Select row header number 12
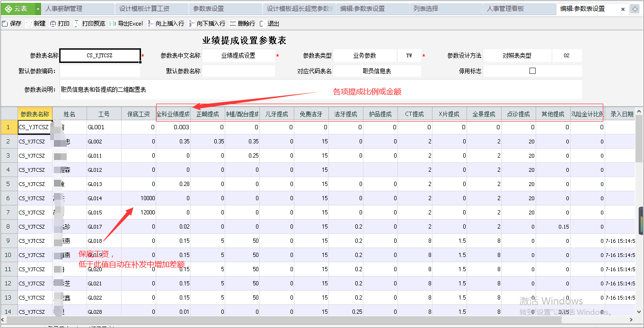The image size is (644, 328). tap(9, 284)
